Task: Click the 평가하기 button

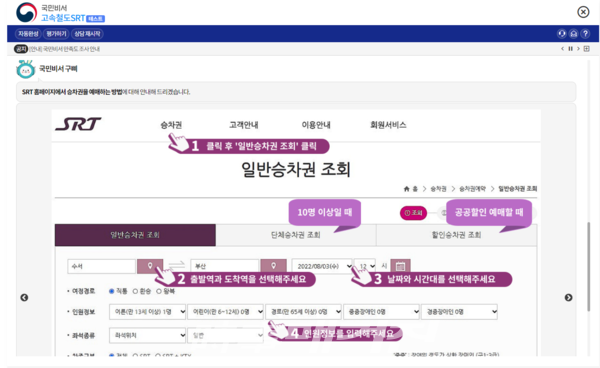Action: [56, 34]
